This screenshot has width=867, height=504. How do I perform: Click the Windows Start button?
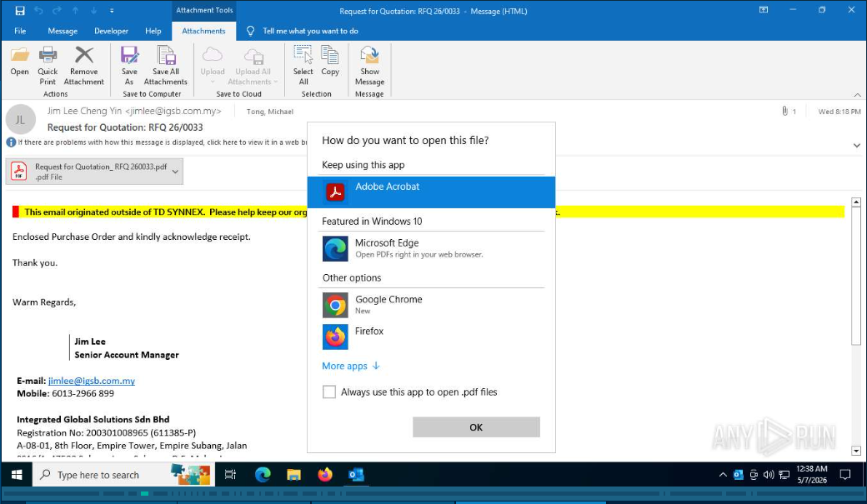pyautogui.click(x=17, y=474)
